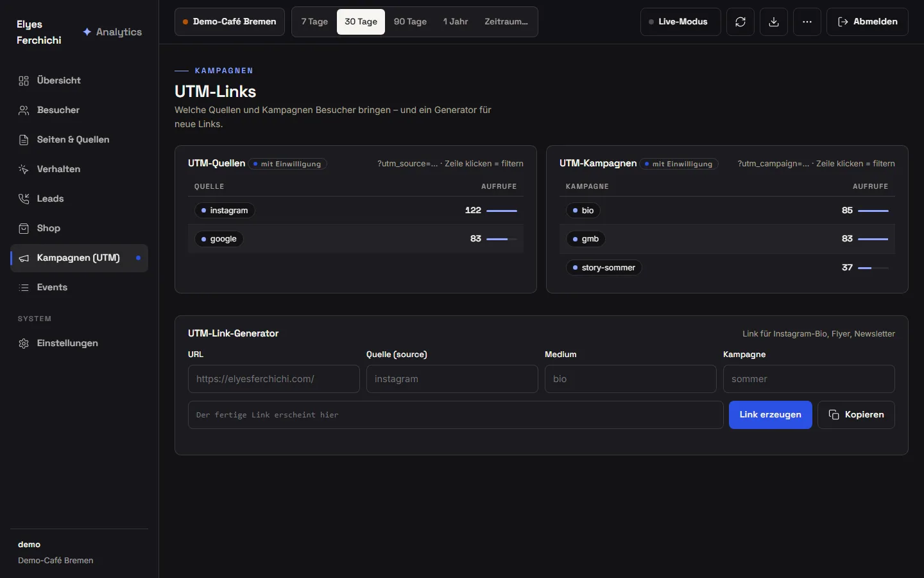
Task: Click the Seiten & Quellen document icon
Action: [24, 140]
